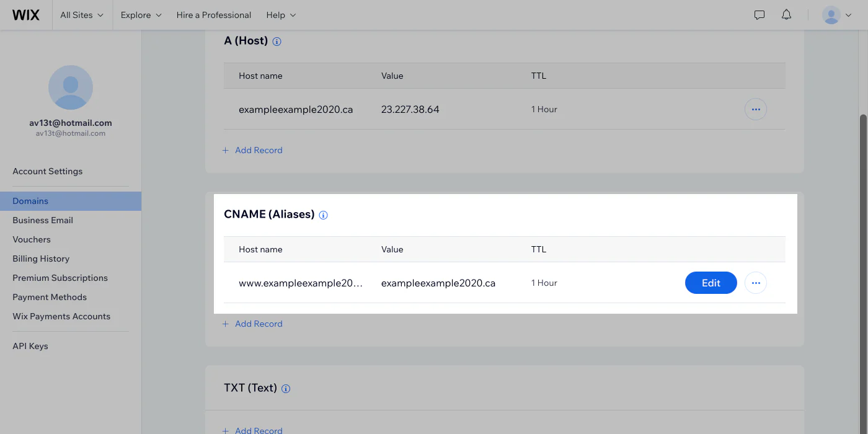The height and width of the screenshot is (434, 868).
Task: Open the All Sites dropdown
Action: point(81,14)
